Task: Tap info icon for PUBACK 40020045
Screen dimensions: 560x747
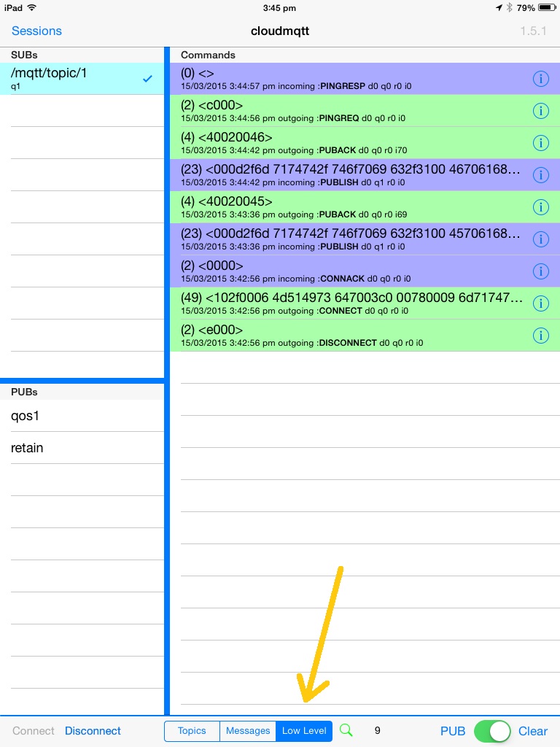Action: 540,207
